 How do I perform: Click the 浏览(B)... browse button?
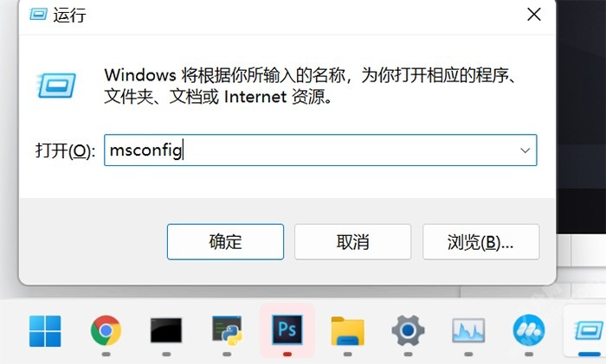(x=480, y=242)
